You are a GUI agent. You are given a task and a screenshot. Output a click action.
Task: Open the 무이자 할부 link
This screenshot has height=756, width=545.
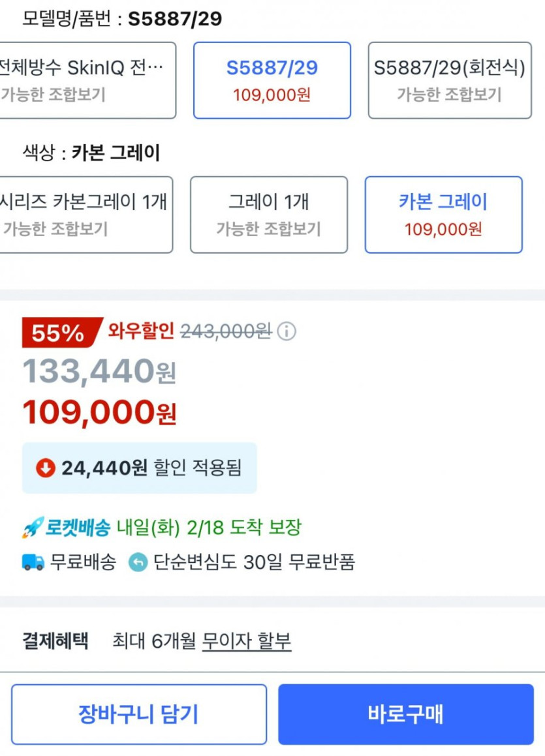(x=246, y=641)
